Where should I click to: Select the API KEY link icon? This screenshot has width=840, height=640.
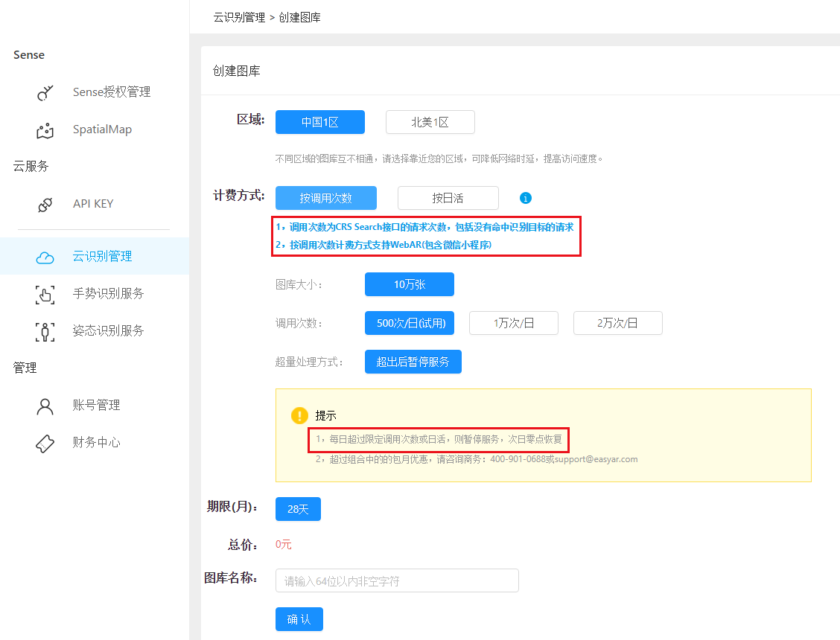tap(45, 203)
